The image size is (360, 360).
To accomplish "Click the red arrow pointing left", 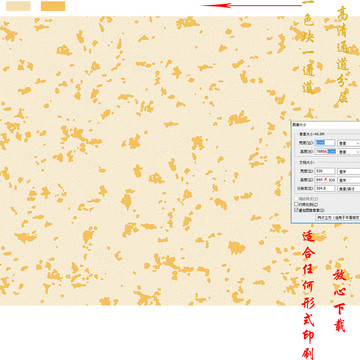I will [251, 5].
